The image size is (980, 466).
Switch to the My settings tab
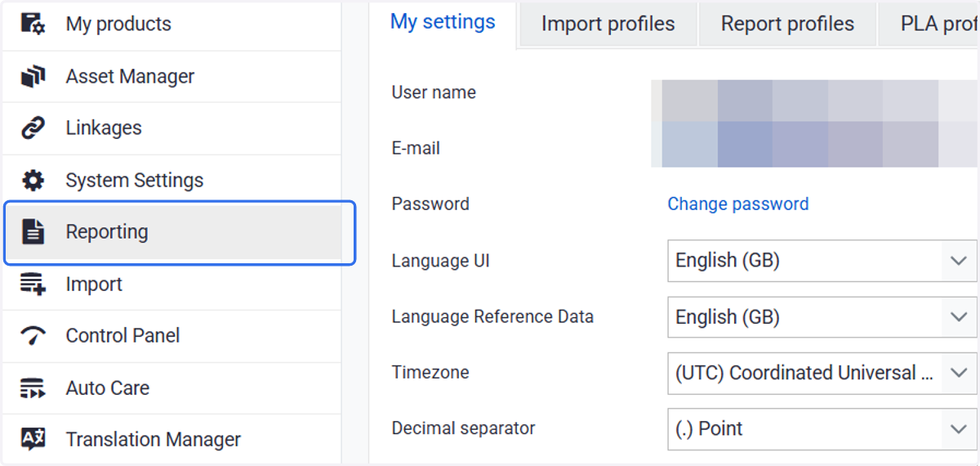point(443,23)
